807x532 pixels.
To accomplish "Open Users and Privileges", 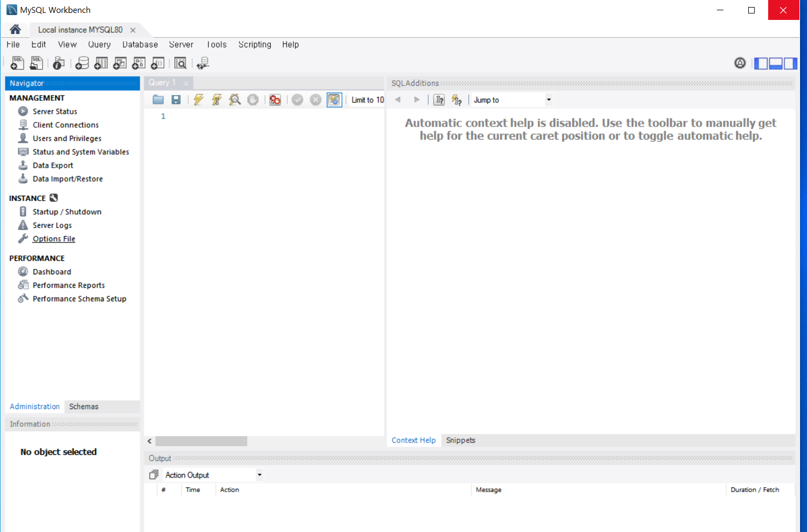I will (67, 139).
